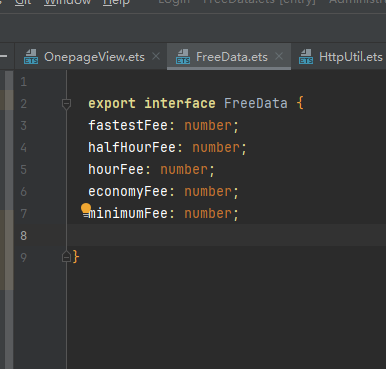Open the HttpUtil.ets tab
386x369 pixels.
coord(340,57)
